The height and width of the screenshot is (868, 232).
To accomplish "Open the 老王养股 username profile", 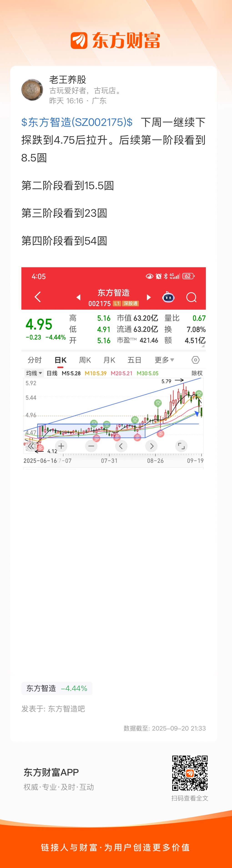I will pyautogui.click(x=68, y=79).
